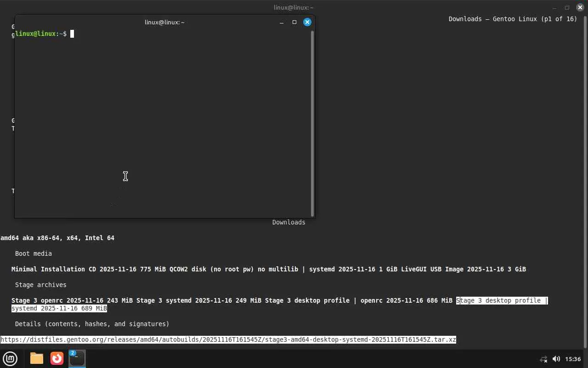Close the background Gentoo Downloads terminal window
588x368 pixels.
580,7
